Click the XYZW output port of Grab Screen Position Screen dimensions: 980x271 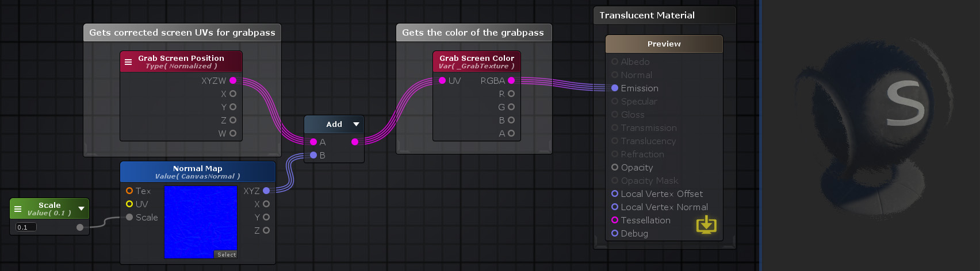(233, 80)
